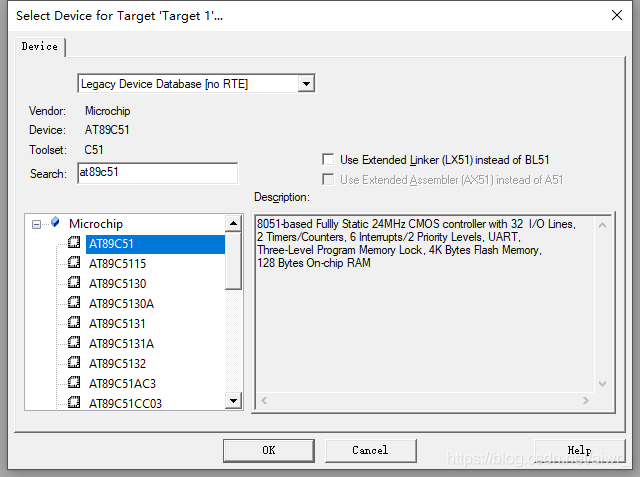Click the chip icon beside AT89C5131A

[74, 342]
